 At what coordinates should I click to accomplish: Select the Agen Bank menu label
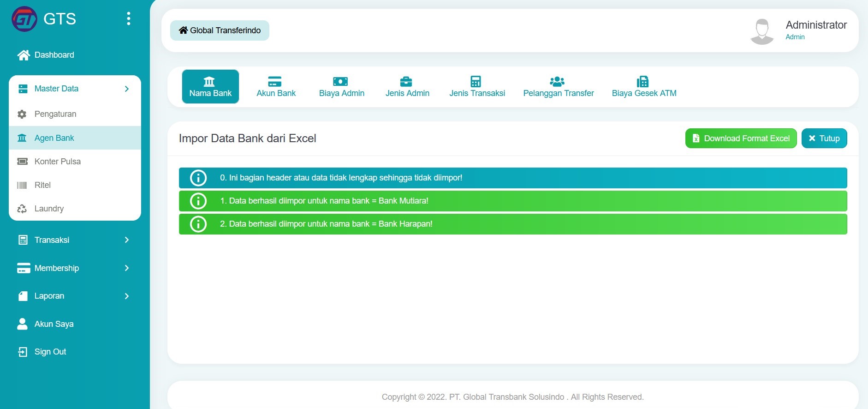54,138
